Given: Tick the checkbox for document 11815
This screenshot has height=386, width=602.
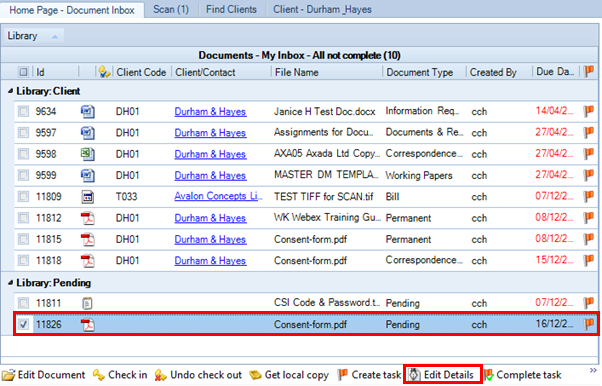Looking at the screenshot, I should pyautogui.click(x=23, y=240).
